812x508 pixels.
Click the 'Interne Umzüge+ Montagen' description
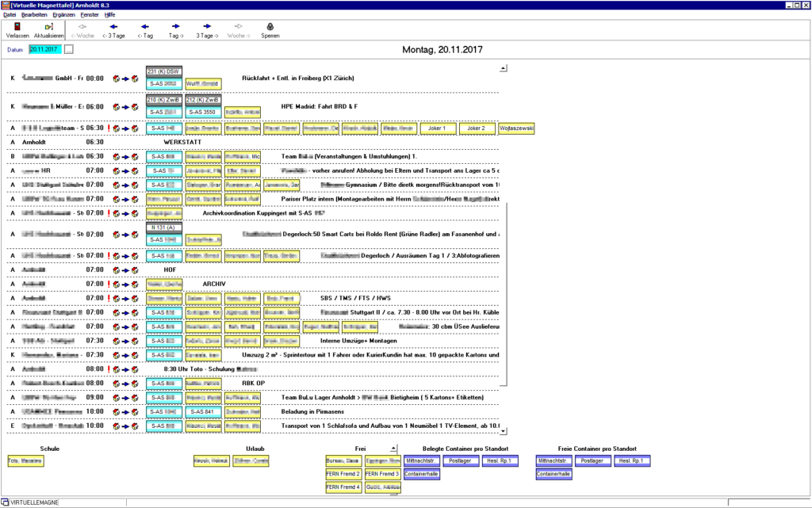tap(358, 341)
